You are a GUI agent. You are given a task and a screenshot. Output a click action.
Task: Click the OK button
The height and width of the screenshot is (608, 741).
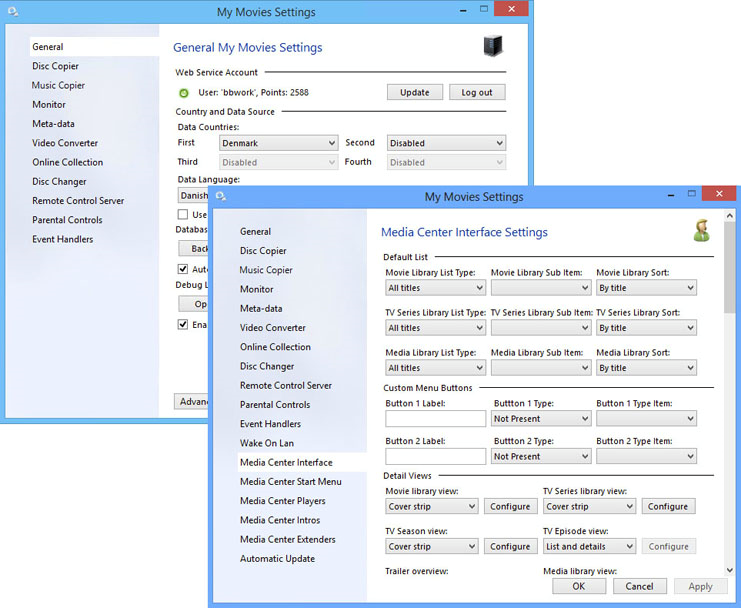pyautogui.click(x=579, y=586)
